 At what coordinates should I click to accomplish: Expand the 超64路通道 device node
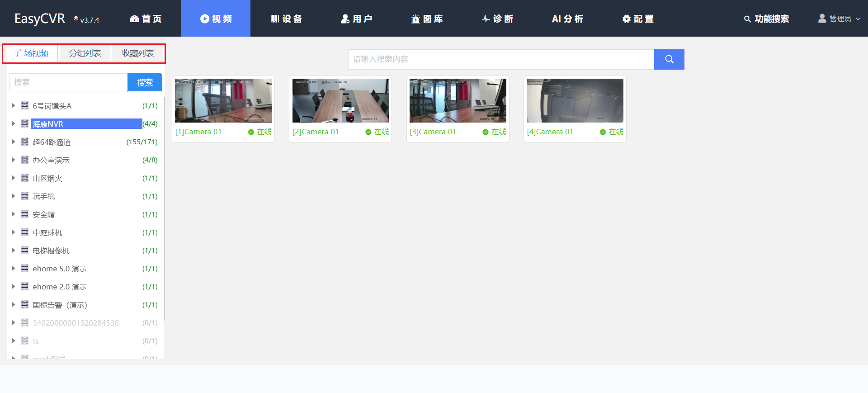14,142
